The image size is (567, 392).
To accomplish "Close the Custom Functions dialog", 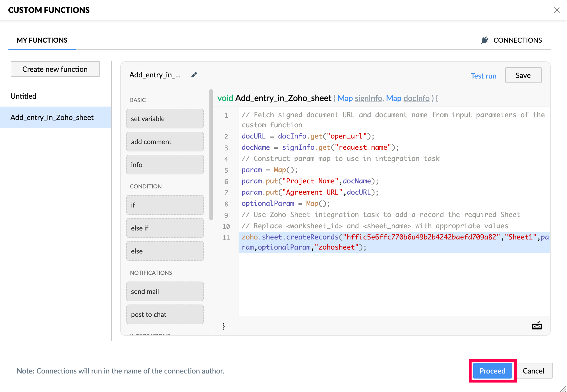I will (x=557, y=10).
